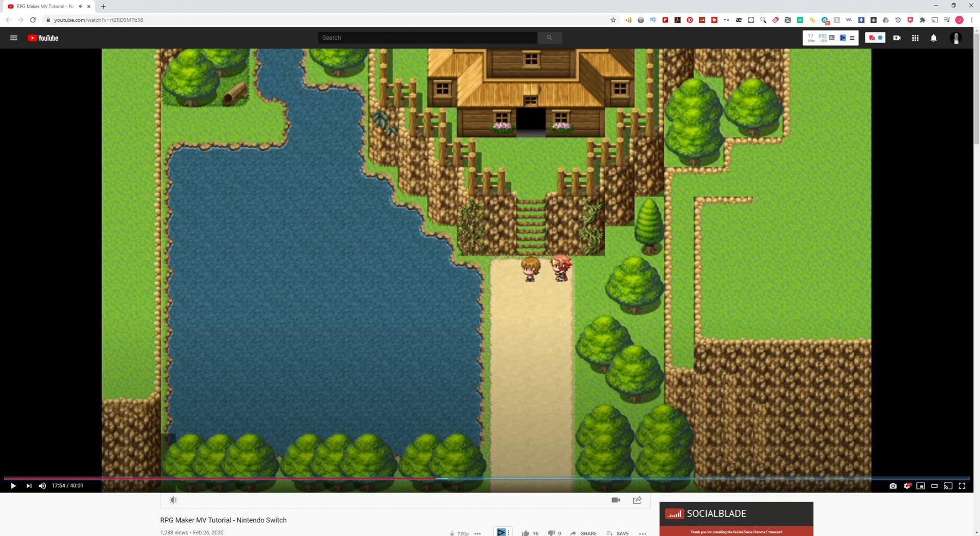Go forward in browser history
This screenshot has width=980, height=536.
20,20
